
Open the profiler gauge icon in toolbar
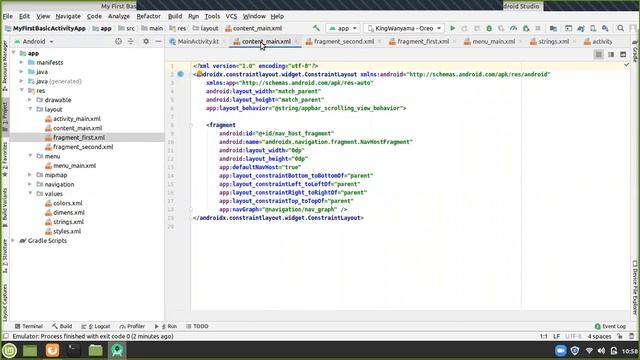click(513, 28)
